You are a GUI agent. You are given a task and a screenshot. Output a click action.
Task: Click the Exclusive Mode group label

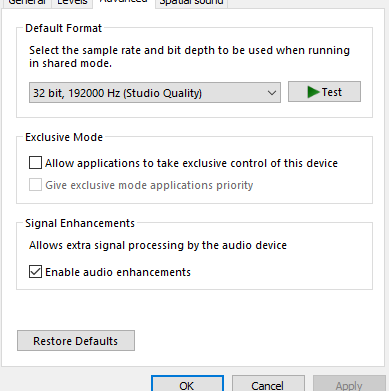pyautogui.click(x=64, y=137)
